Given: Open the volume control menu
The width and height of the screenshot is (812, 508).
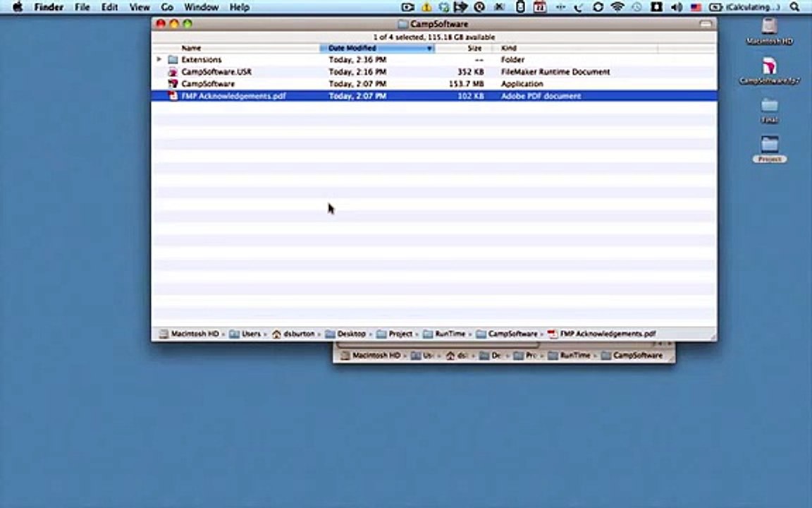Looking at the screenshot, I should [677, 7].
